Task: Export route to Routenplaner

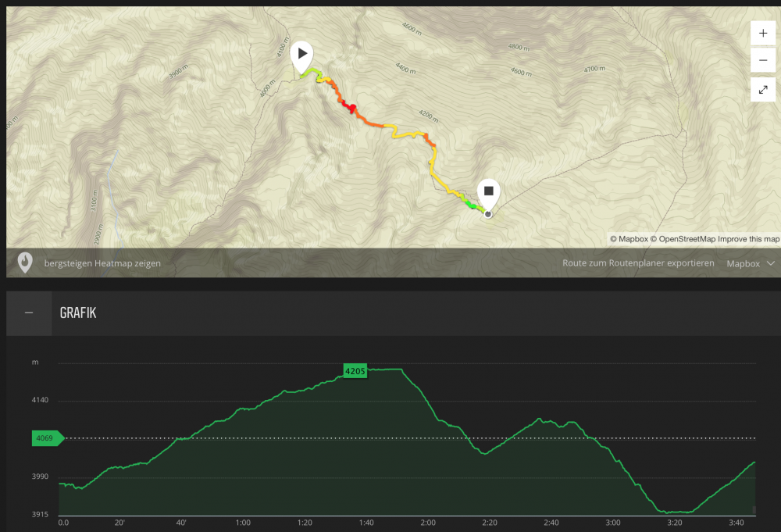Action: tap(638, 263)
